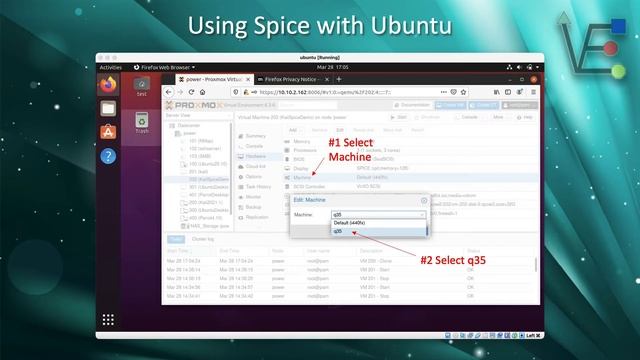Open Firefox library icon
Screen dimensions: 640x360
pyautogui.click(x=496, y=92)
